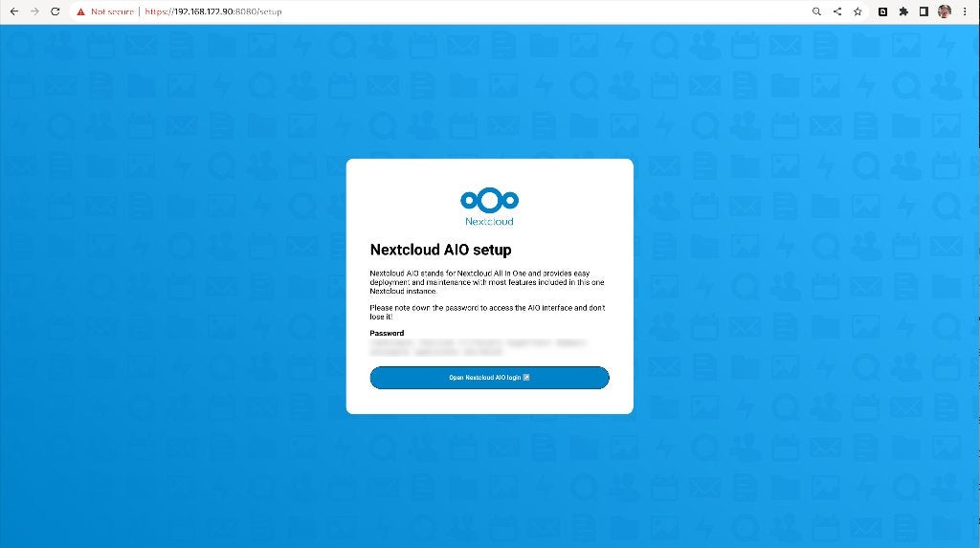Go forward to the next page

[x=35, y=11]
